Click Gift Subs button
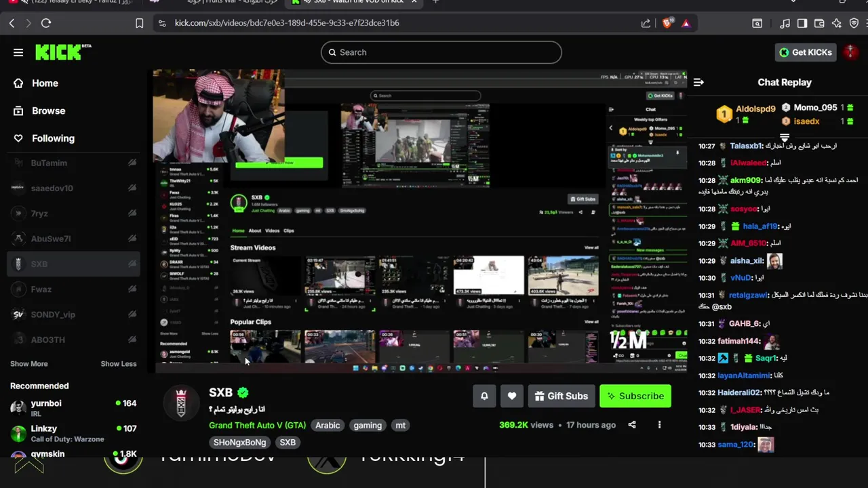Image resolution: width=868 pixels, height=488 pixels. [x=561, y=396]
